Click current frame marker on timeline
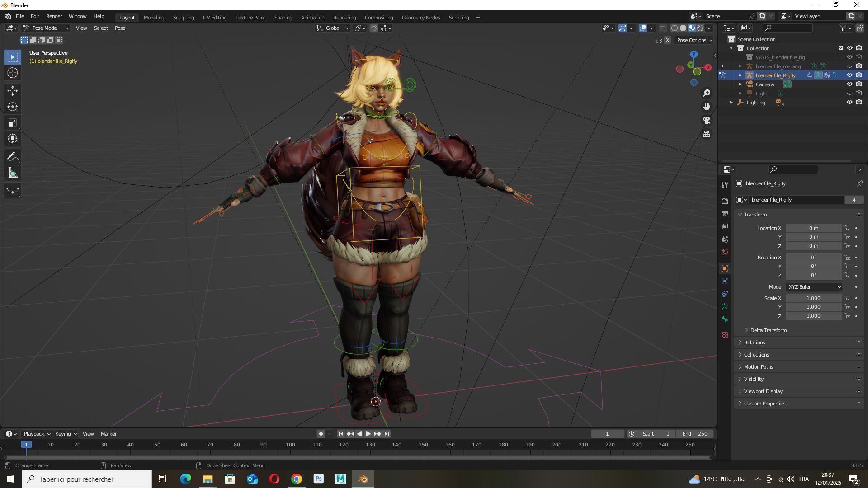 pos(26,445)
